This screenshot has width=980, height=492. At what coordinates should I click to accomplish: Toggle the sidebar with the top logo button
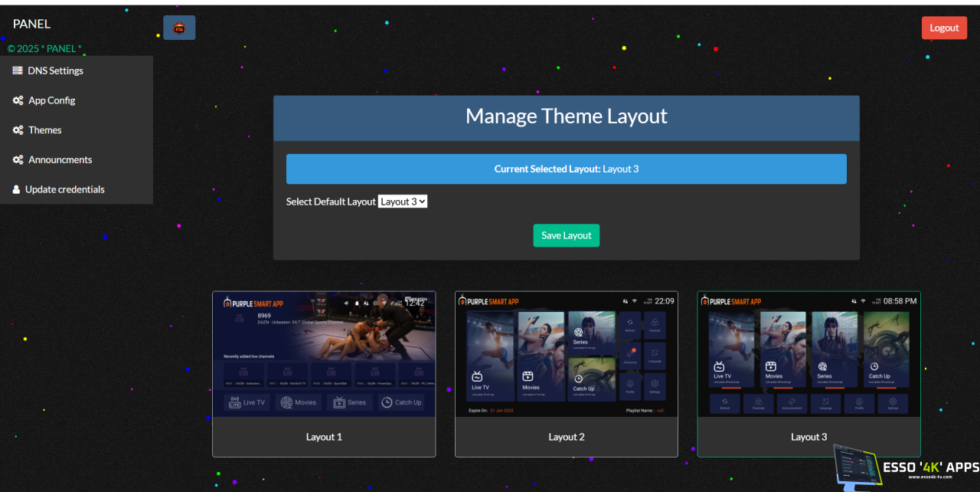179,28
